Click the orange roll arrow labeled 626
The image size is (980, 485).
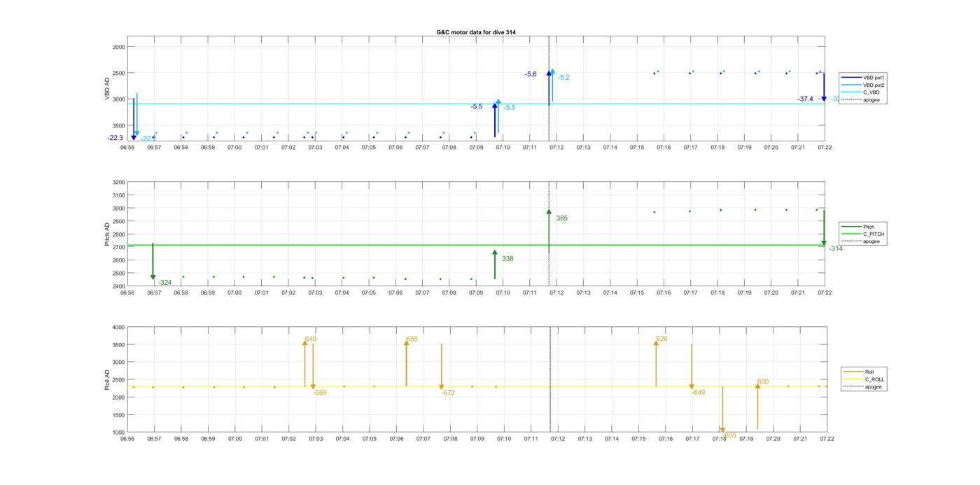pos(656,363)
